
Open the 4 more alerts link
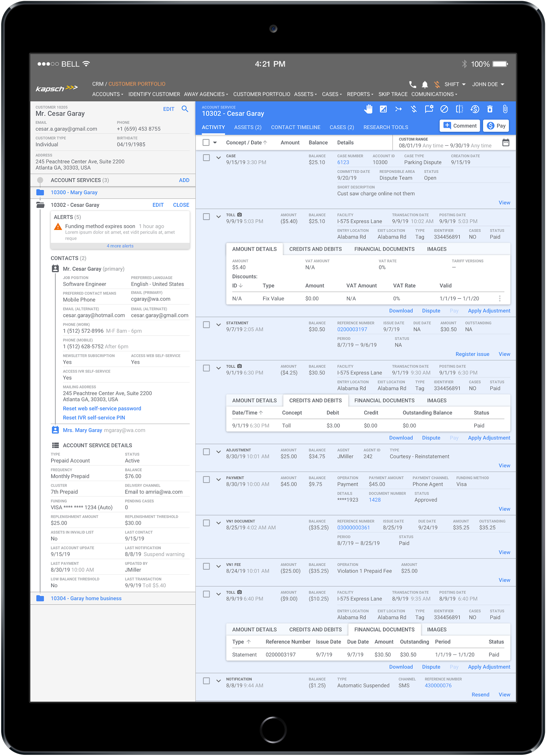click(x=120, y=246)
